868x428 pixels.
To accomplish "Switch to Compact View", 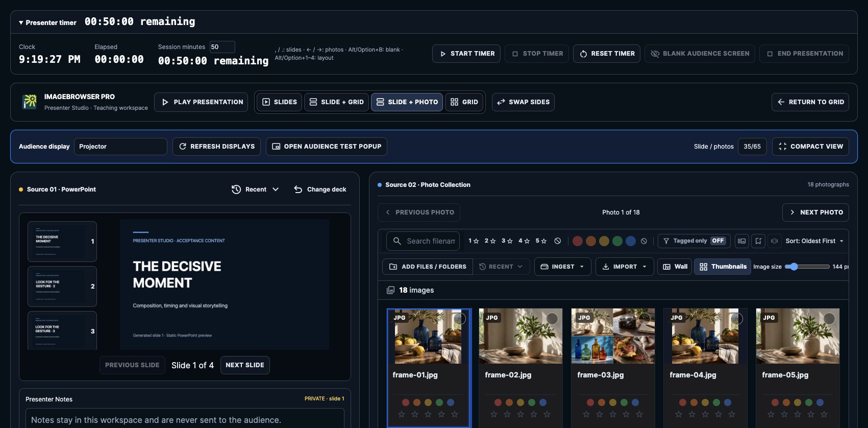I will coord(810,147).
